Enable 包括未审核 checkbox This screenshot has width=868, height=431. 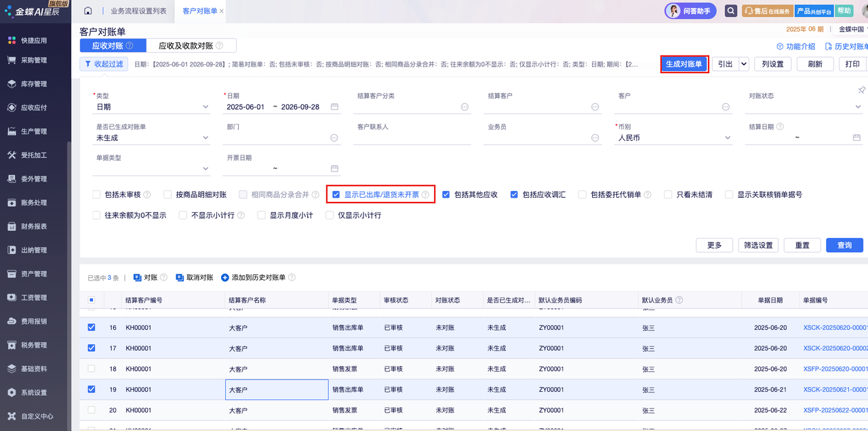[96, 194]
